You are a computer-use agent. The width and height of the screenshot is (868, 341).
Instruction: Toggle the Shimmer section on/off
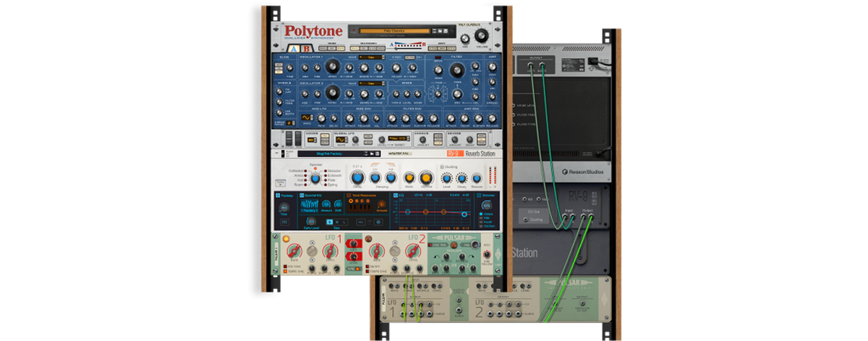pyautogui.click(x=480, y=195)
